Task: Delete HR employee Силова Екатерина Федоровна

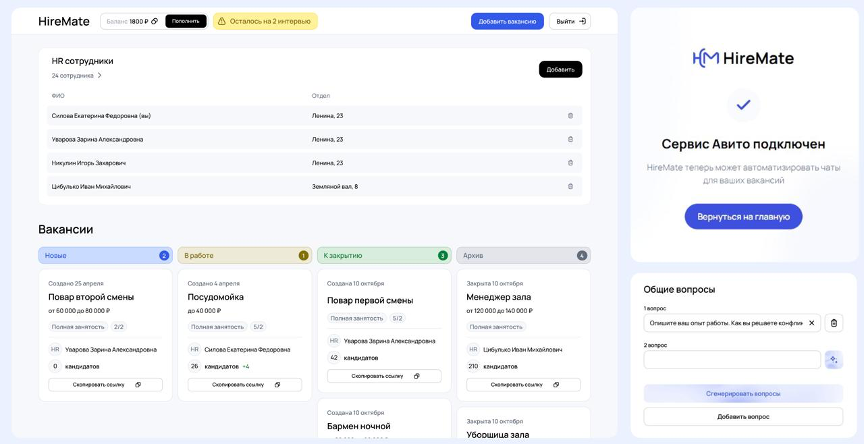Action: point(570,116)
